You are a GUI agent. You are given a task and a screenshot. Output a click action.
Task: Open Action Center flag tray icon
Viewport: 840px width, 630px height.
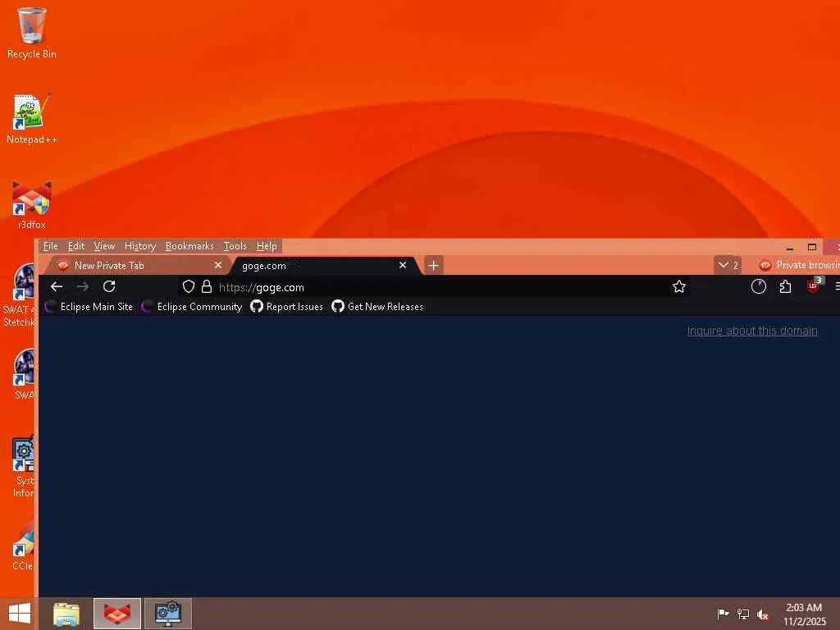(x=723, y=614)
